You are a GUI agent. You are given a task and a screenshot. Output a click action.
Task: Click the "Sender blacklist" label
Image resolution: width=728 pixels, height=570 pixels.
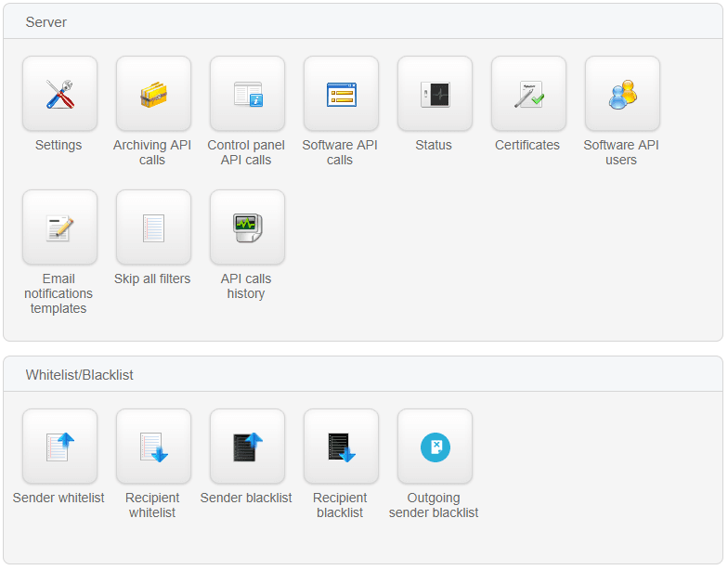246,498
